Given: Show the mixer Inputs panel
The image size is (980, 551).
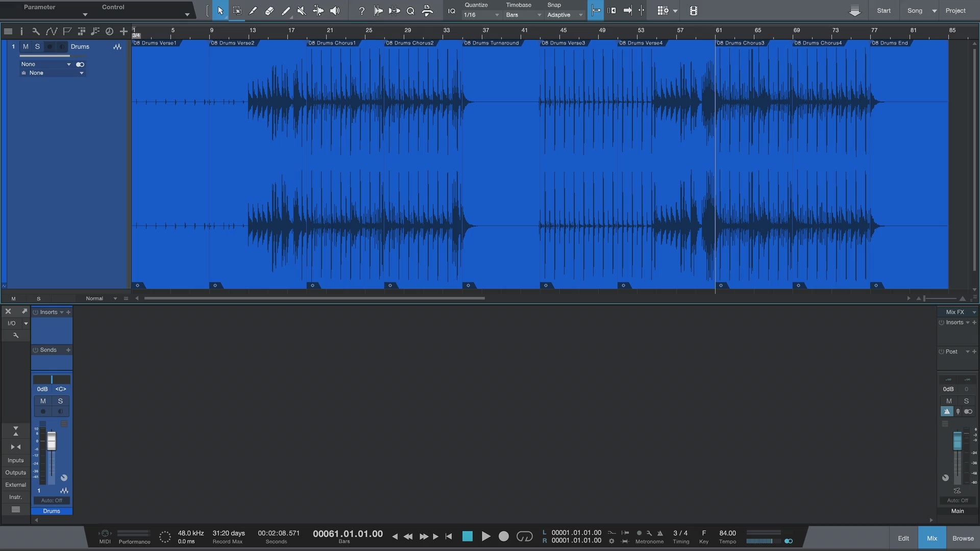Looking at the screenshot, I should (x=15, y=460).
